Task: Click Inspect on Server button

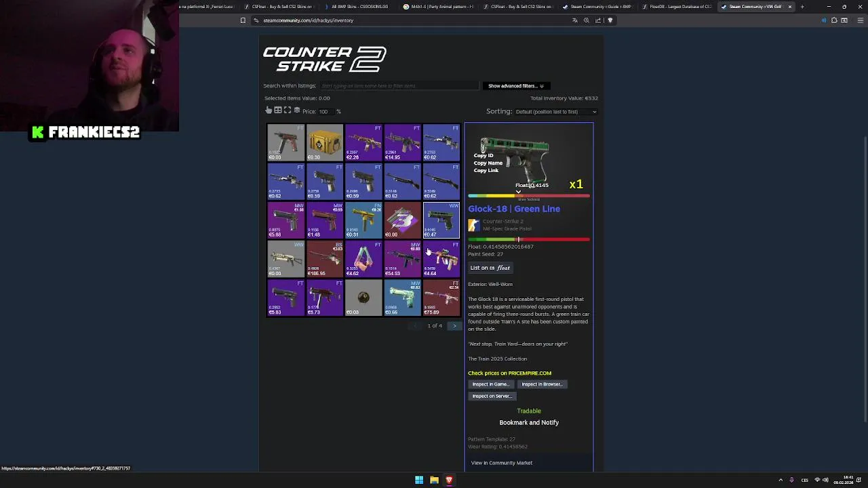Action: 492,396
